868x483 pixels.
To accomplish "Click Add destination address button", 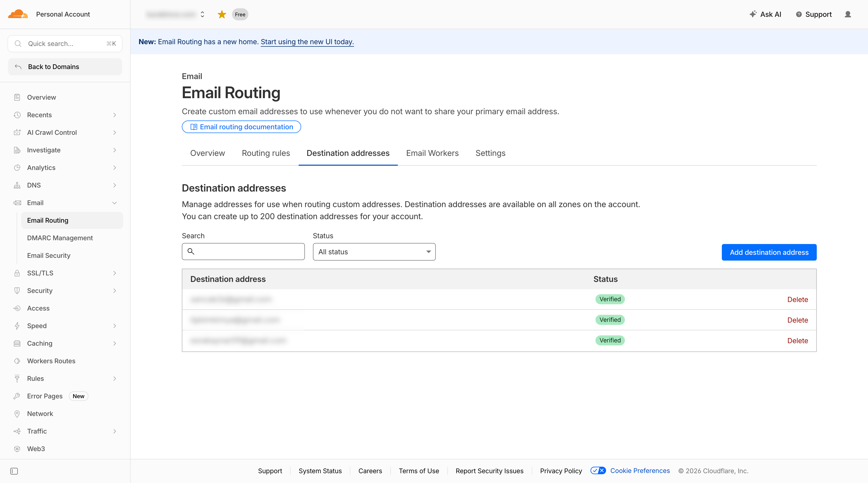I will pyautogui.click(x=769, y=252).
